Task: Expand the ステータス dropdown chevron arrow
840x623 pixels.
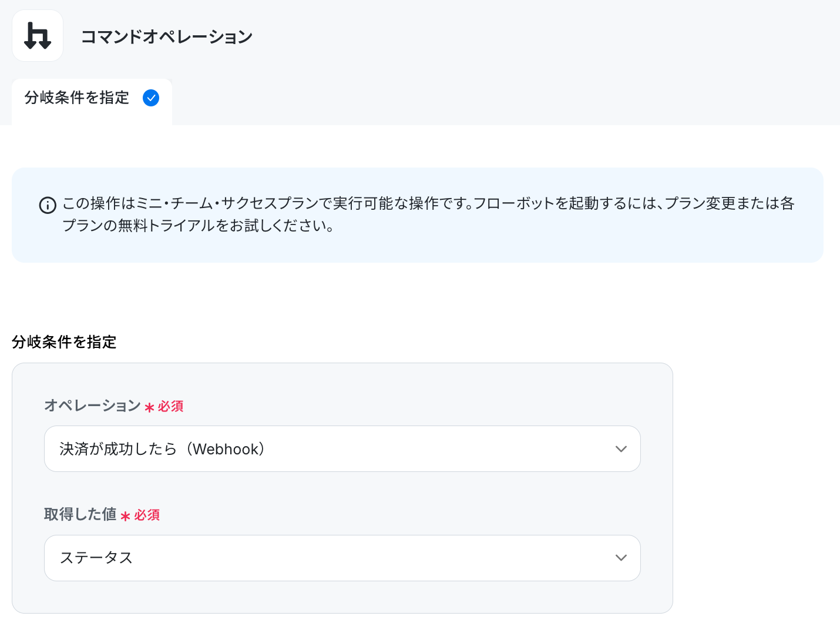Action: pos(621,558)
